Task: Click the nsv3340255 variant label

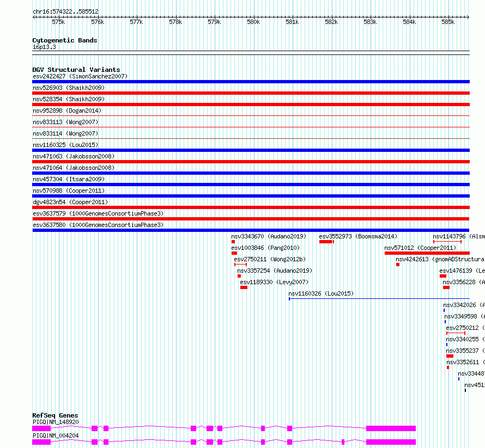Action: coord(465,339)
